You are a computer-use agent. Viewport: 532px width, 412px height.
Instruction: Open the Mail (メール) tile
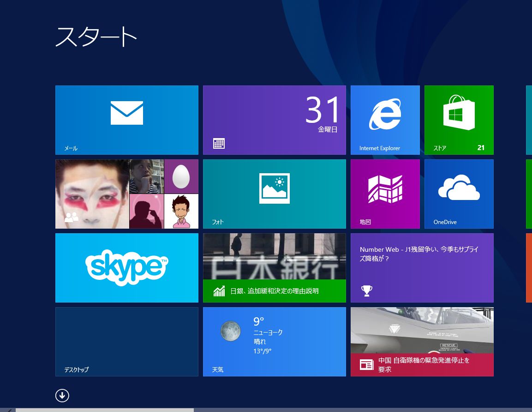point(126,120)
